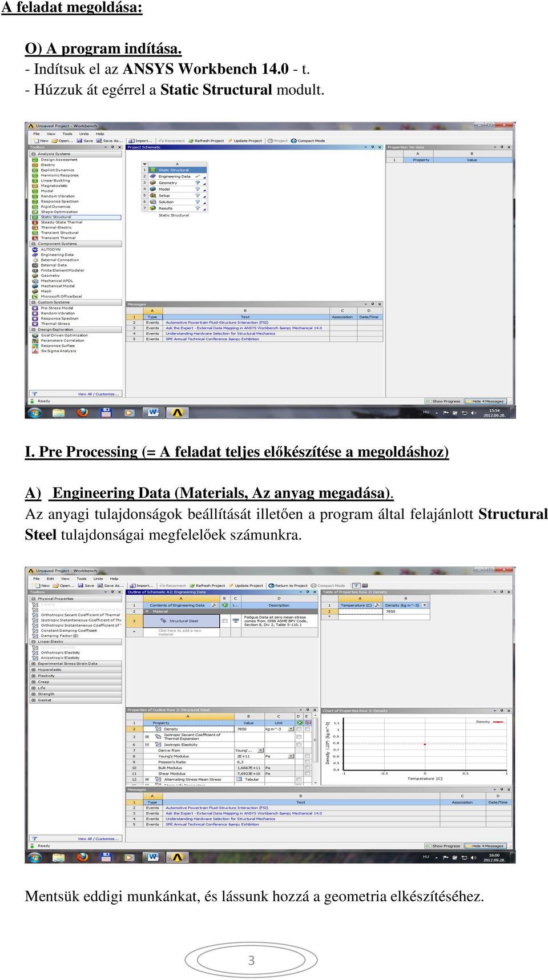This screenshot has width=548, height=980.
Task: Open the Tools menu in the upper Workbench window
Action: point(67,134)
